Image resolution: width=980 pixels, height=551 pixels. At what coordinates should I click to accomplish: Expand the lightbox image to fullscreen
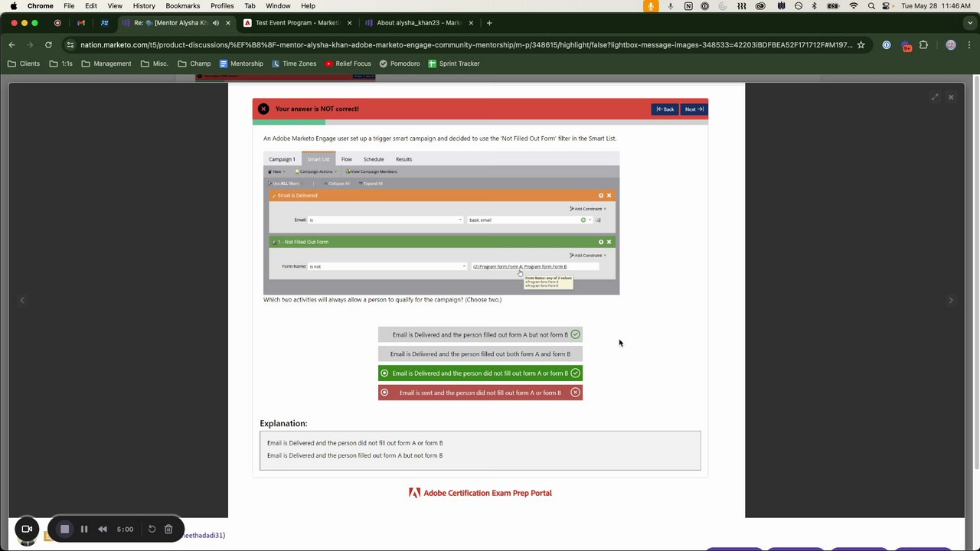[935, 97]
